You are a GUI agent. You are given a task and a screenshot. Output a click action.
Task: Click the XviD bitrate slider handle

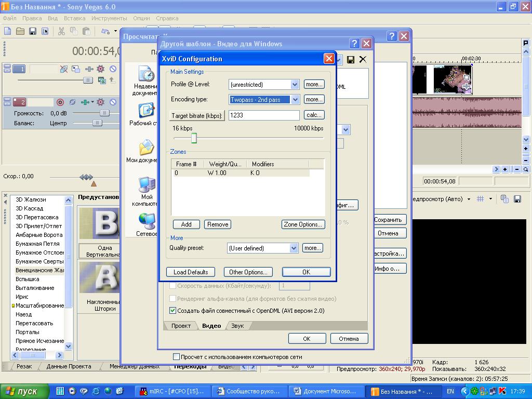194,138
